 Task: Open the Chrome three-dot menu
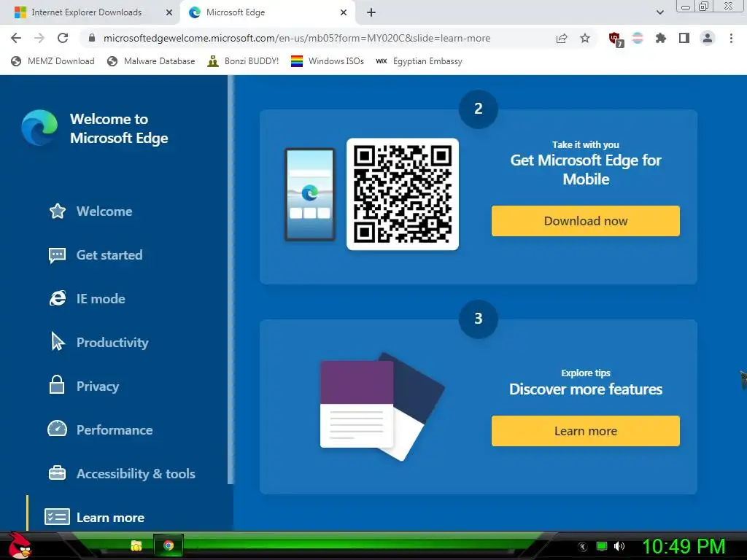[731, 38]
